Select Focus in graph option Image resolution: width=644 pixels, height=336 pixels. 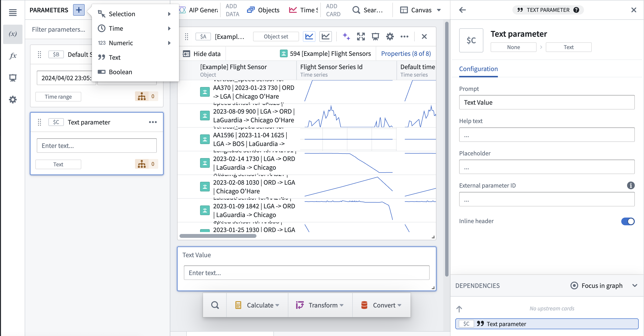pyautogui.click(x=596, y=285)
